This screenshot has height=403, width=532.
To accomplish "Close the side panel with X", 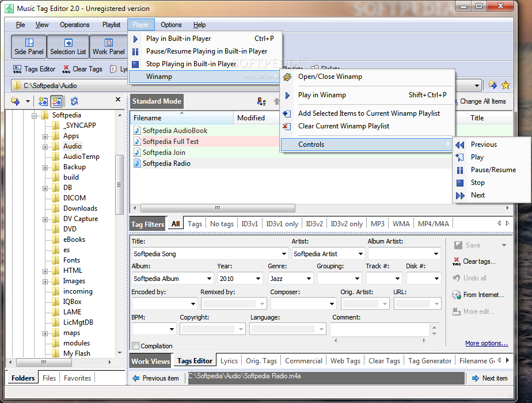I will [118, 100].
